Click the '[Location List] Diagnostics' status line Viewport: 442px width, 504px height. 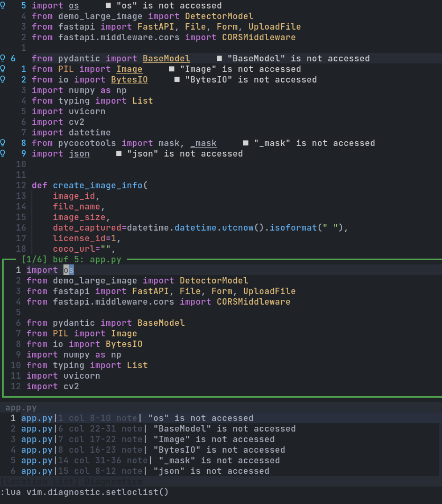click(x=71, y=481)
